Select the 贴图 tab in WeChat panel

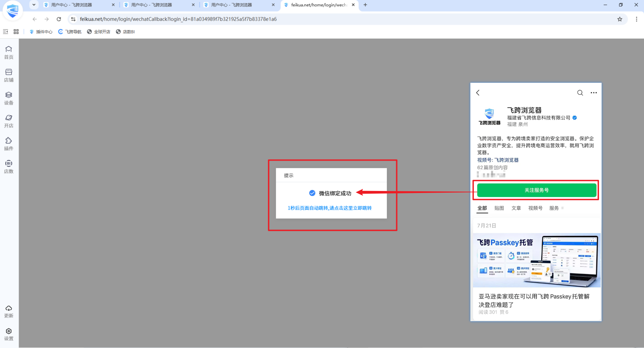pos(499,208)
